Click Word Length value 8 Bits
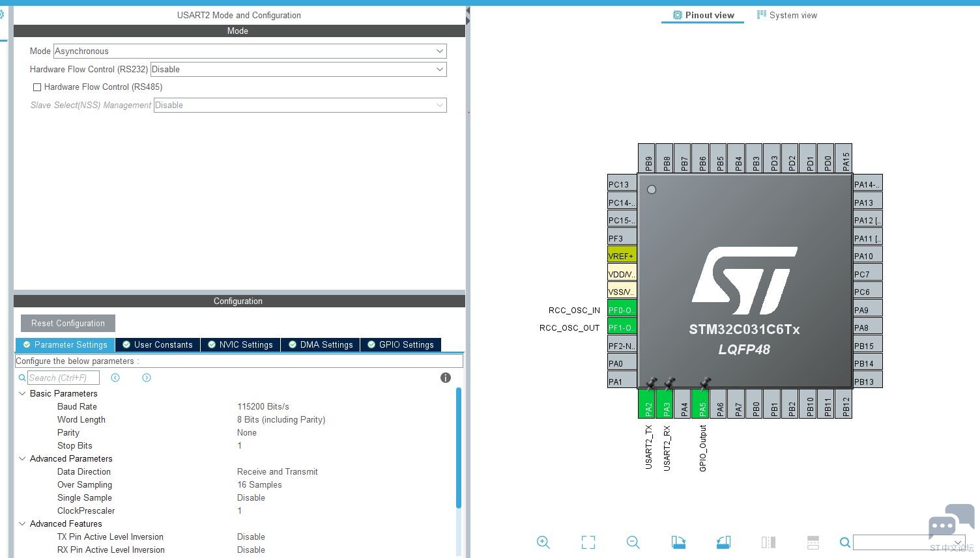This screenshot has width=980, height=558. click(281, 419)
